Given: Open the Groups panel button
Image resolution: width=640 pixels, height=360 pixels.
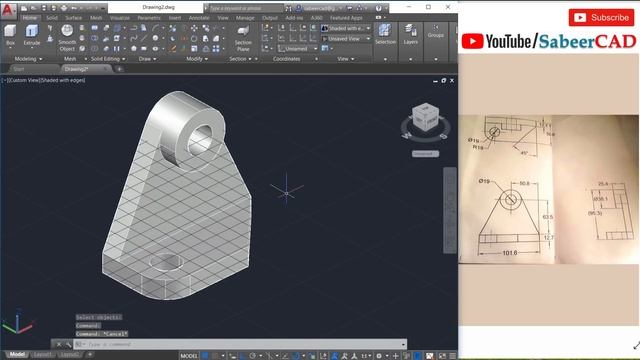Looking at the screenshot, I should [436, 31].
